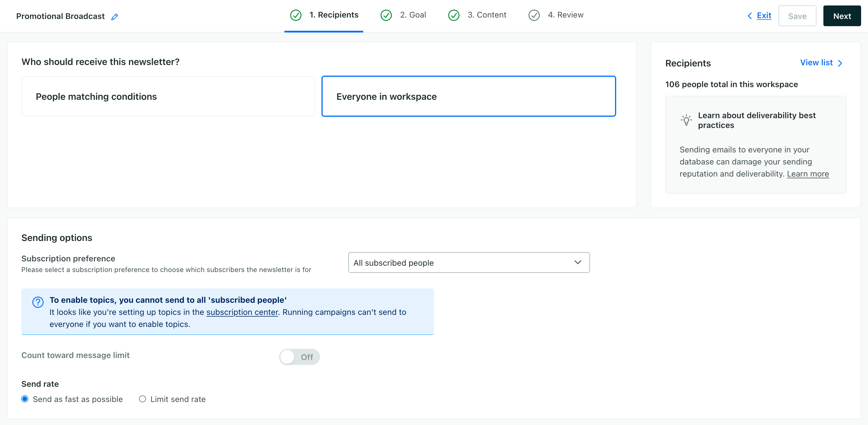
Task: Click the Send rate label
Action: [40, 384]
